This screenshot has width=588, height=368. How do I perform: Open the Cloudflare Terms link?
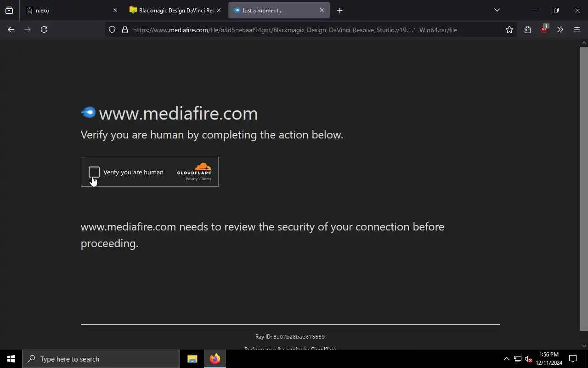click(x=206, y=179)
